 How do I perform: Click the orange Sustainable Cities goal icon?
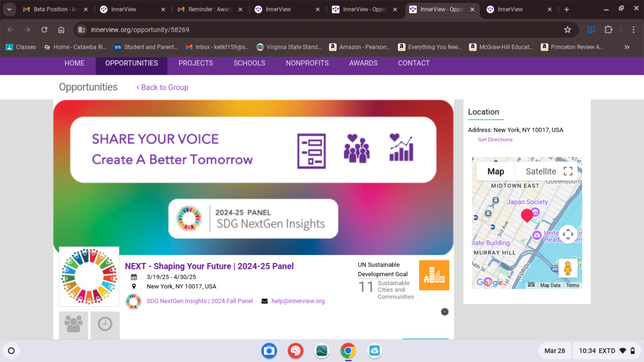point(434,275)
